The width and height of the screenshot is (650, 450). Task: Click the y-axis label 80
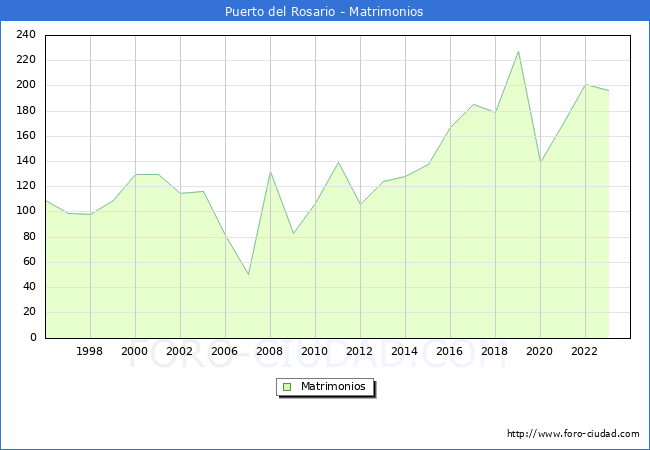coord(29,237)
